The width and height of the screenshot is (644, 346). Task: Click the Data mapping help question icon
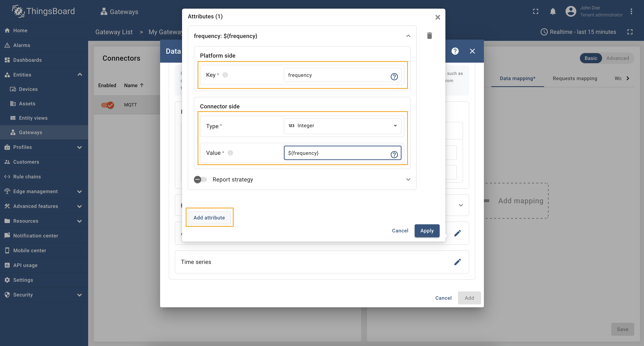point(455,51)
